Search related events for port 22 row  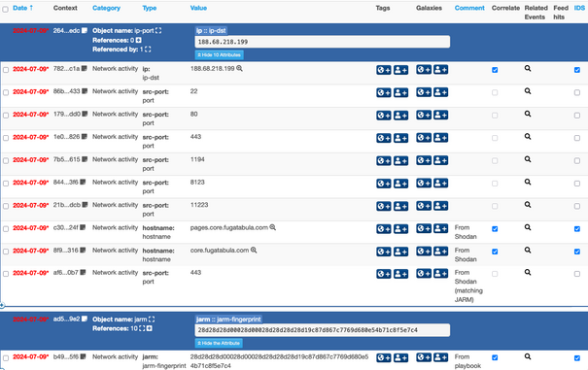528,91
